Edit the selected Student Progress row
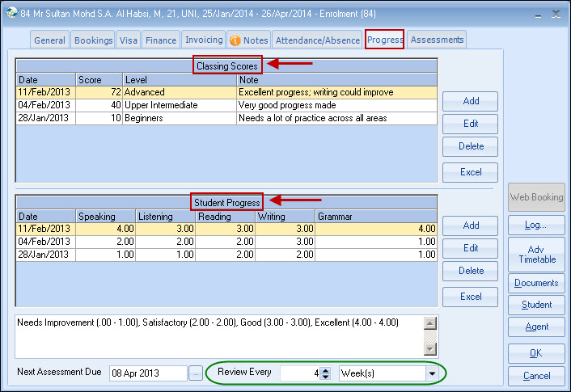The height and width of the screenshot is (392, 571). (471, 248)
